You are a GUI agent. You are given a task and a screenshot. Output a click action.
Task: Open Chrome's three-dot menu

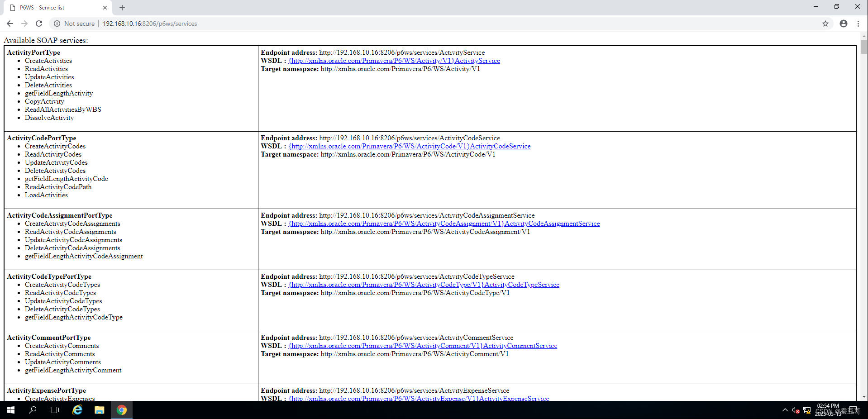tap(858, 24)
